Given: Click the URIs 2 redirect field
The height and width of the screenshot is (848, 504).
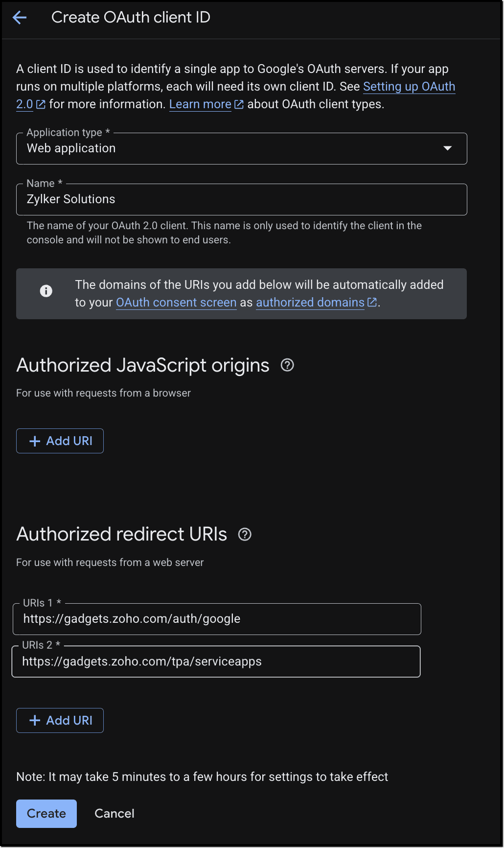Looking at the screenshot, I should pos(216,661).
